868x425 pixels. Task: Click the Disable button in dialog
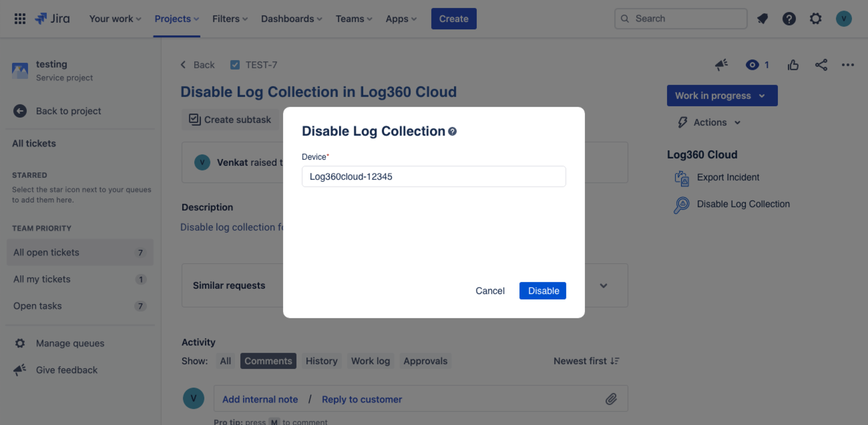[542, 291]
